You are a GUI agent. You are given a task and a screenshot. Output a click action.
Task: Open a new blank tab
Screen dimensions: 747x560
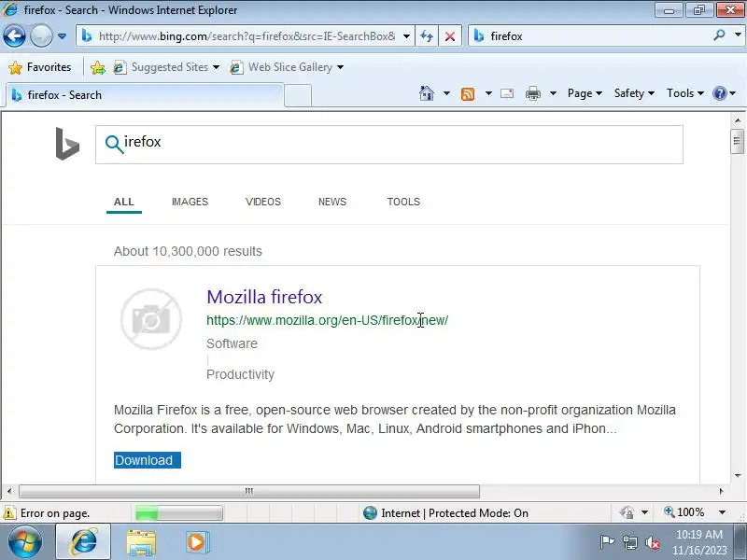(x=298, y=96)
